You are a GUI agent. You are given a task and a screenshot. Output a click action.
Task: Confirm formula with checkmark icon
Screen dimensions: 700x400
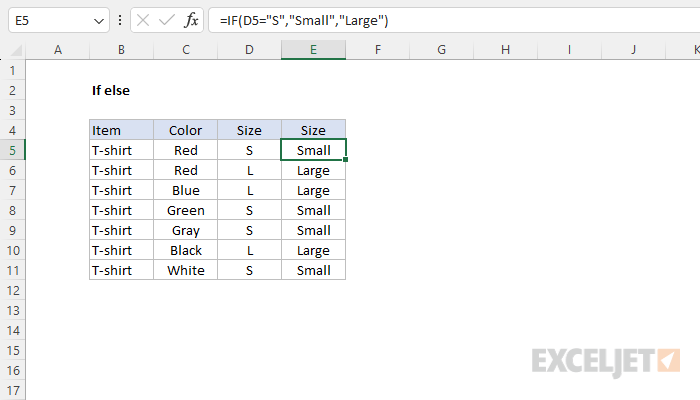pyautogui.click(x=167, y=20)
